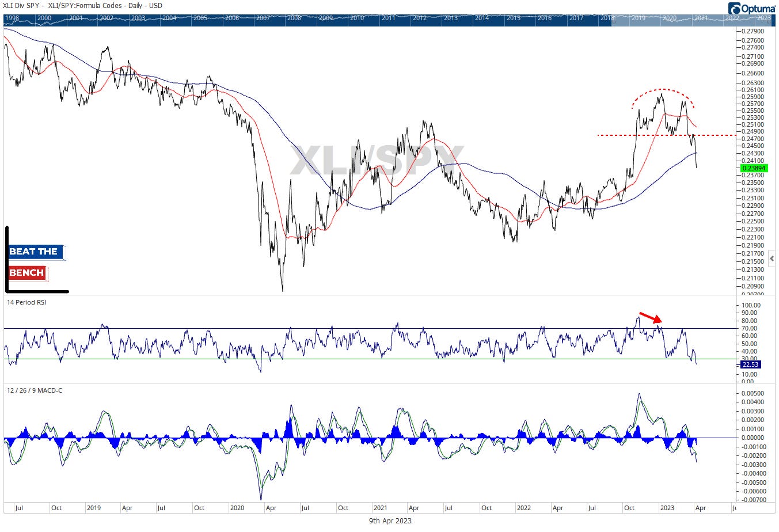Click the chart title 'XLI Div SPY'
The width and height of the screenshot is (779, 532).
click(22, 6)
